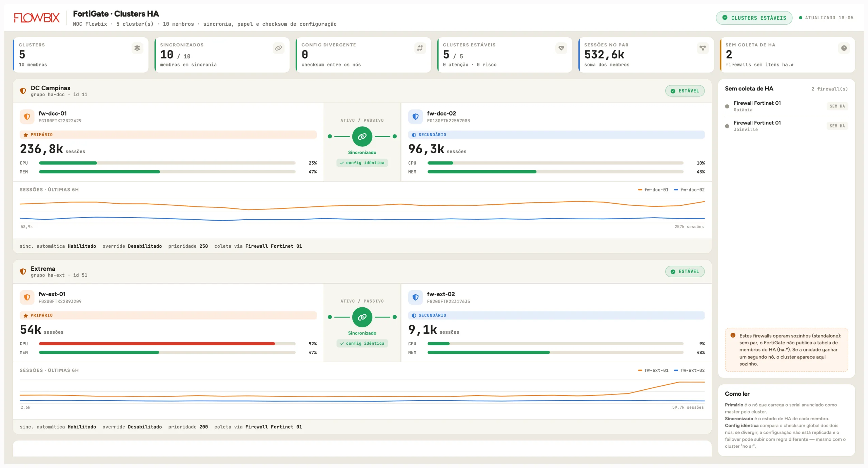Click the heartbeat icon in Clusters Estáveis card

pyautogui.click(x=561, y=48)
